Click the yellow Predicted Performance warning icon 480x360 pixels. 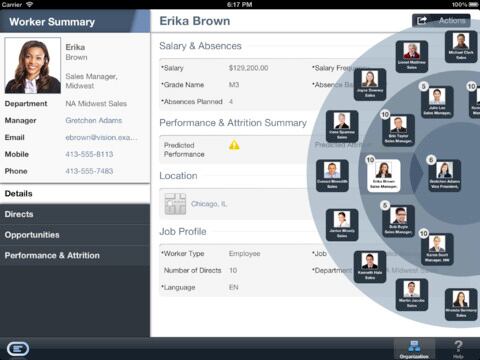tap(234, 145)
